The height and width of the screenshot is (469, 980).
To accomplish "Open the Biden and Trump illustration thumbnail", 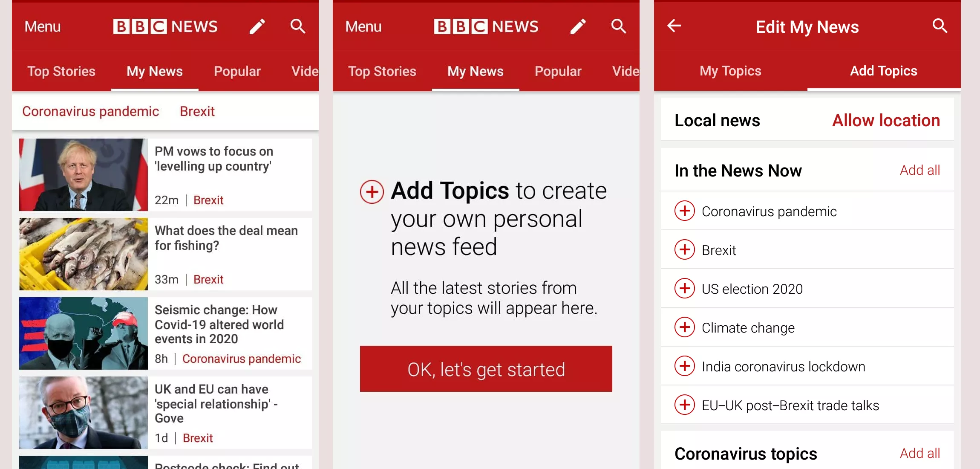I will point(84,333).
